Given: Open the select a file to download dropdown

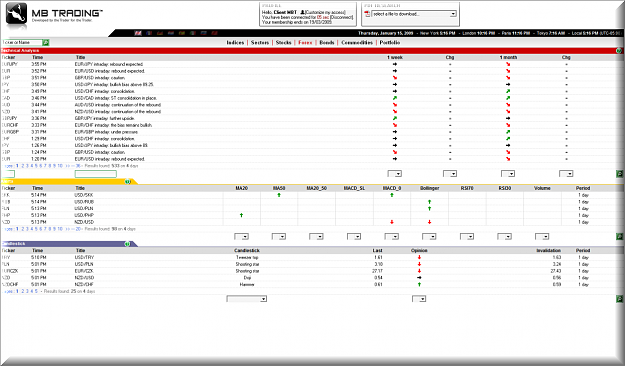Looking at the screenshot, I should point(414,14).
